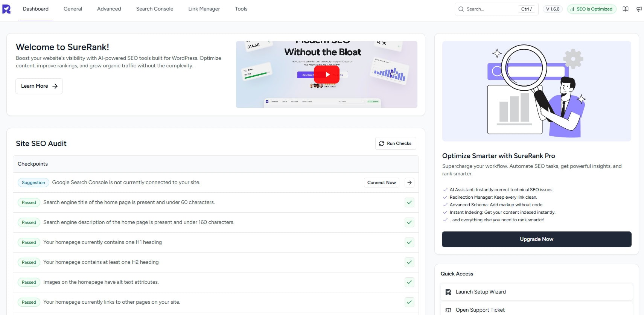Click the 'Optimize Smarter with SureRank Pro' heading
Image resolution: width=644 pixels, height=315 pixels.
[x=499, y=156]
